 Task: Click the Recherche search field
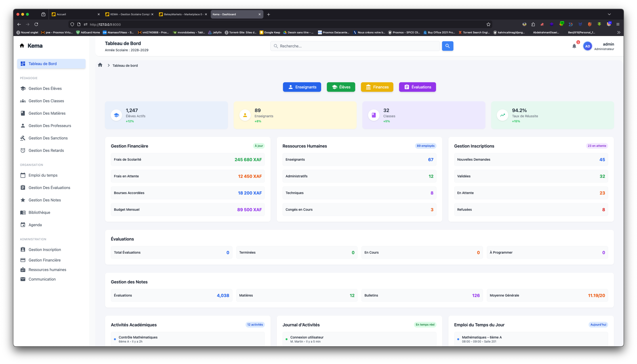355,46
